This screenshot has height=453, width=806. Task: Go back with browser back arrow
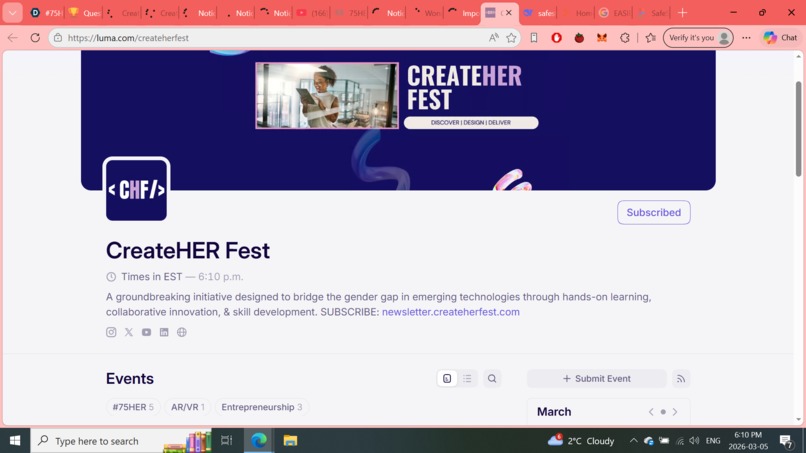[13, 38]
